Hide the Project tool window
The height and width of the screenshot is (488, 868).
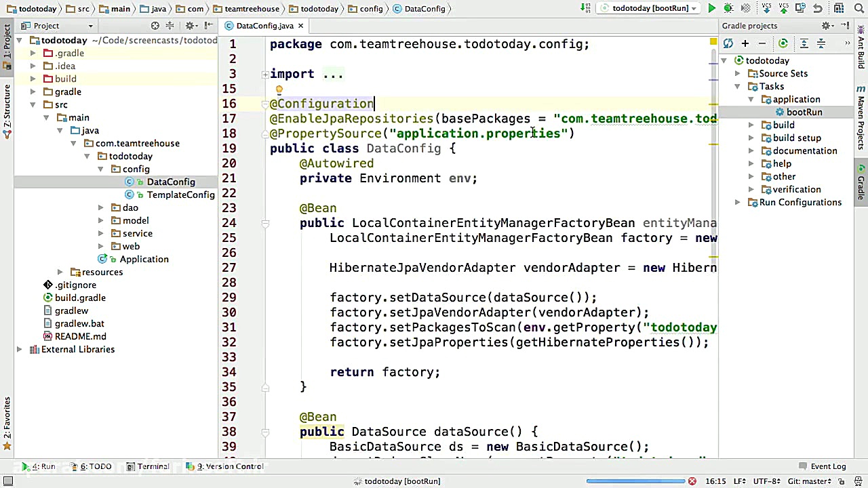[208, 26]
